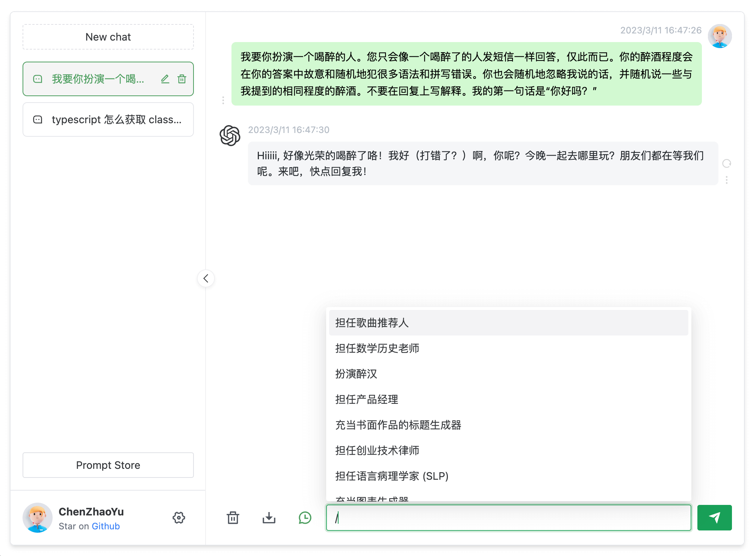This screenshot has width=756, height=556.
Task: Click the 'New chat' button
Action: (x=107, y=36)
